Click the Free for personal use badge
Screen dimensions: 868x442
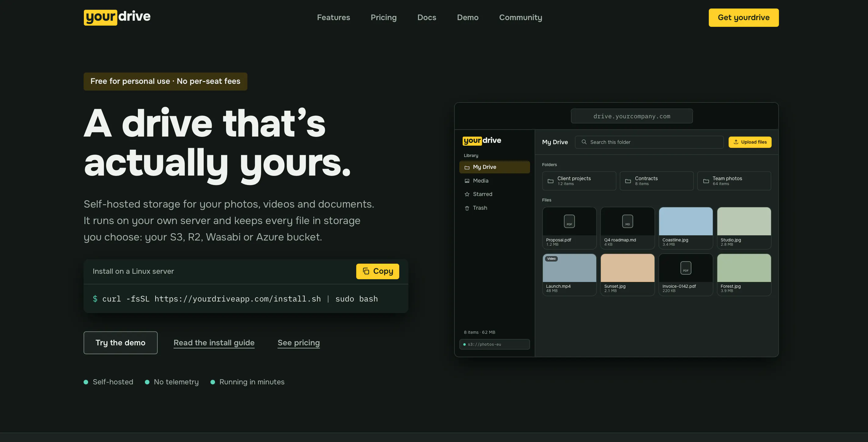pyautogui.click(x=165, y=81)
